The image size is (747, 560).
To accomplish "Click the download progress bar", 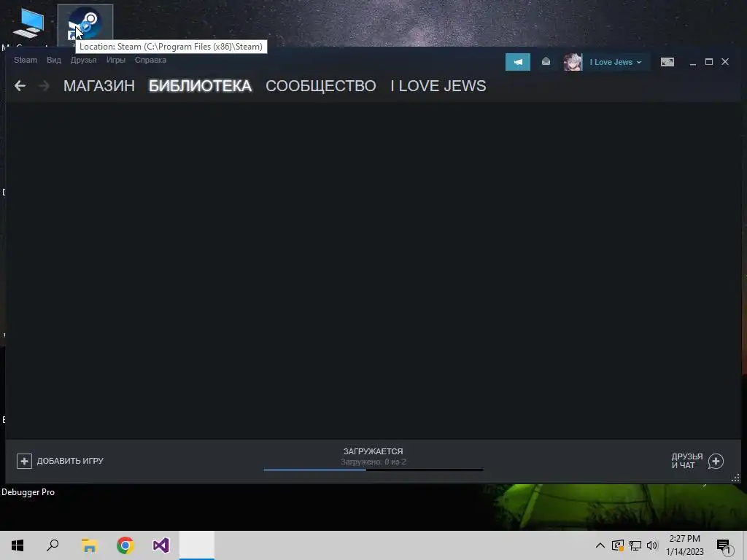I will pos(373,470).
